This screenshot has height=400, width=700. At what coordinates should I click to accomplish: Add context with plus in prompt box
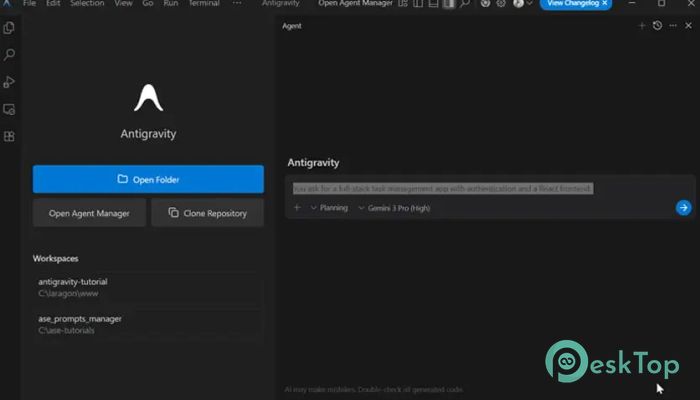pyautogui.click(x=297, y=208)
